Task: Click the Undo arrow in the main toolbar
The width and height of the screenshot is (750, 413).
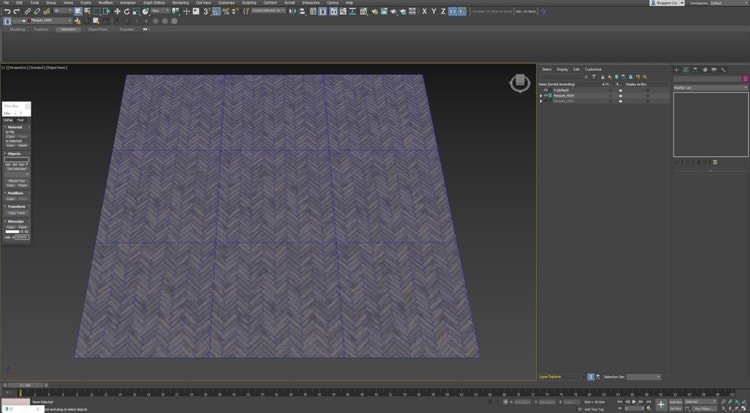Action: click(x=6, y=11)
